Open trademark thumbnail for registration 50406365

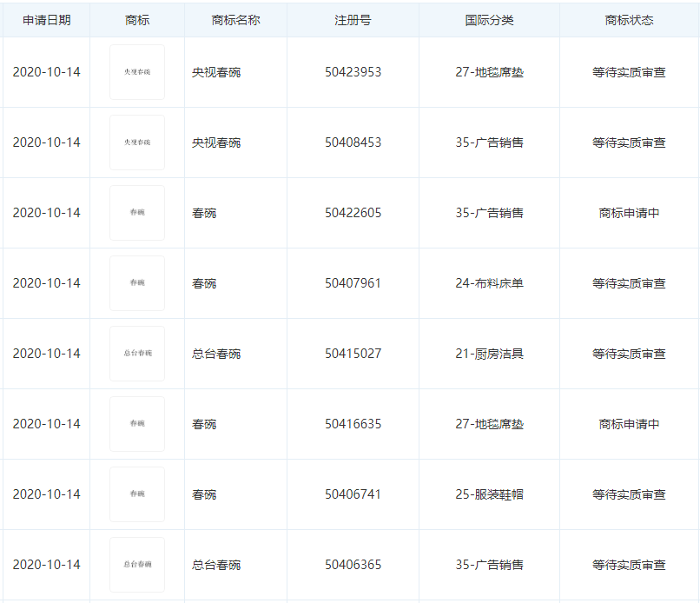click(137, 565)
